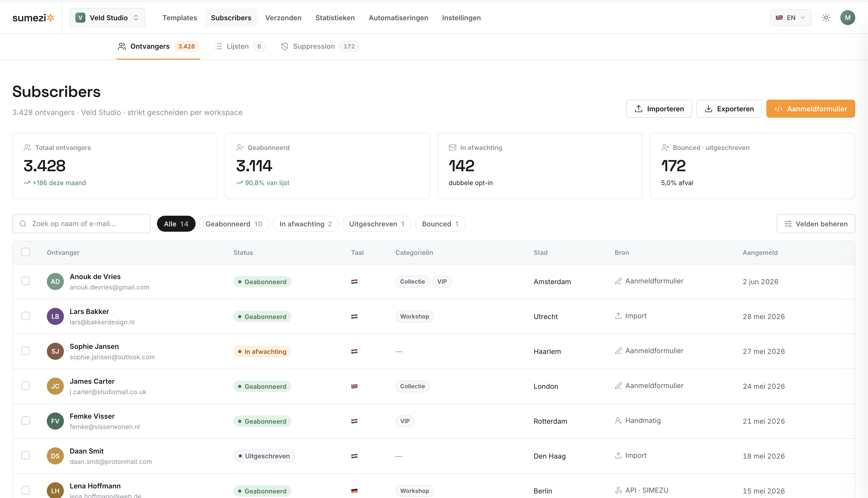Image resolution: width=868 pixels, height=498 pixels.
Task: Open the orange Aanmeldformulier button
Action: click(x=811, y=109)
